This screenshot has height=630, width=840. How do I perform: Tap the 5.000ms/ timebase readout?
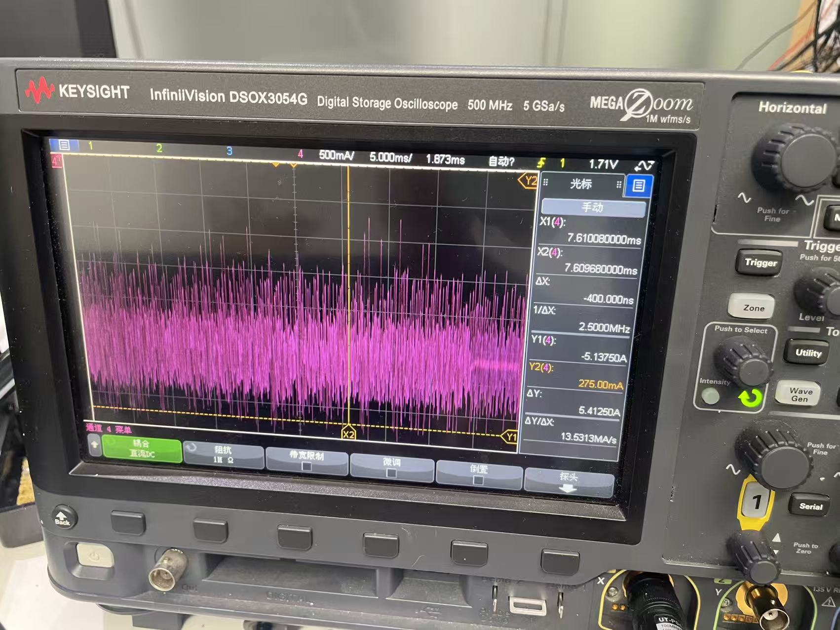click(390, 157)
